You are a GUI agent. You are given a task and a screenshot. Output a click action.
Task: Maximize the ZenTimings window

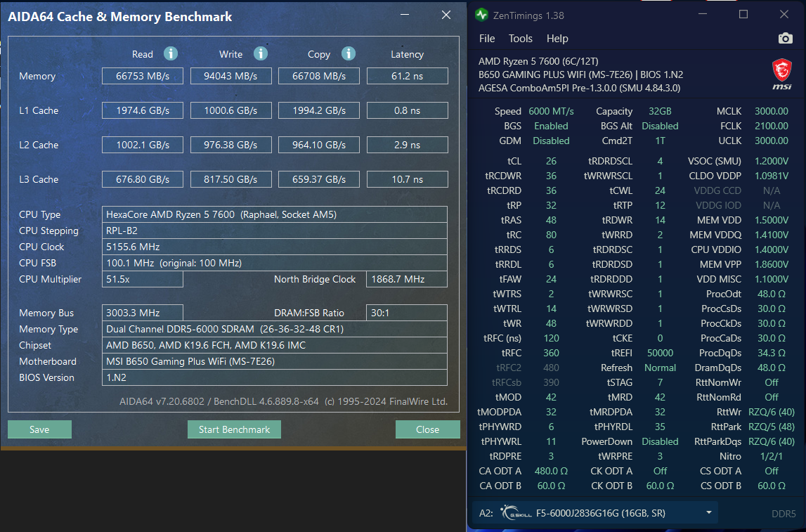[743, 14]
